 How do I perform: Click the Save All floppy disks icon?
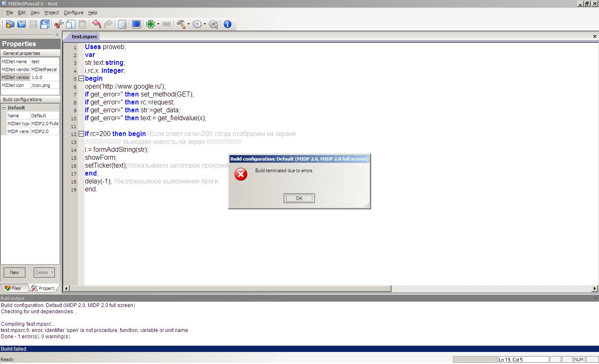coord(45,24)
